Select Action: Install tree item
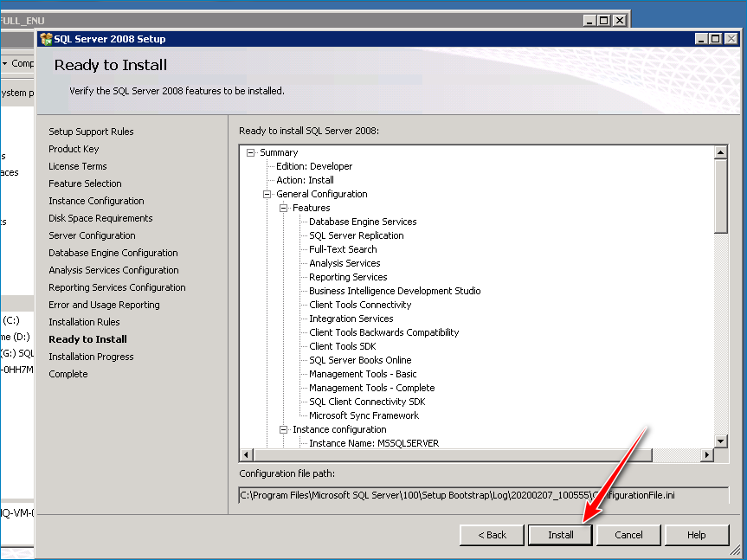This screenshot has width=747, height=560. point(305,181)
